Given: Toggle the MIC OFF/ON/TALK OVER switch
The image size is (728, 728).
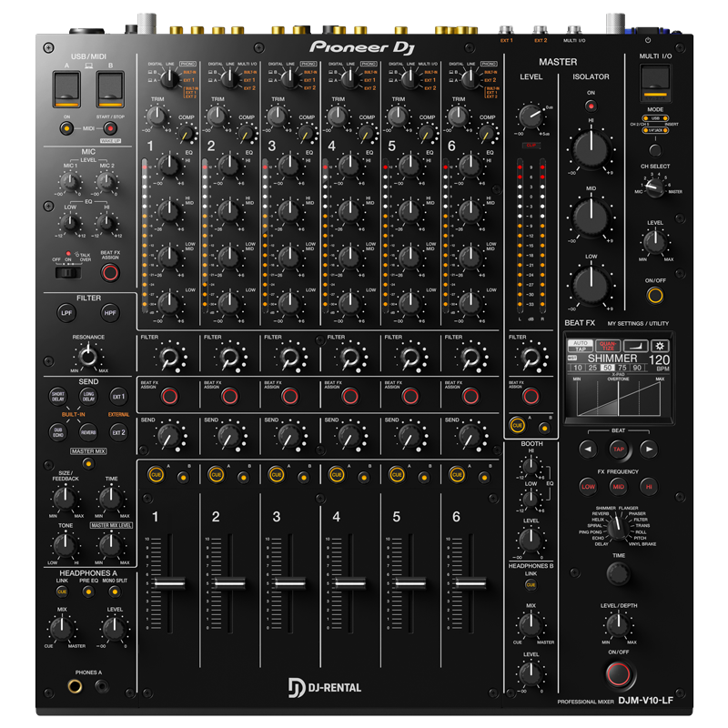Looking at the screenshot, I should click(68, 272).
